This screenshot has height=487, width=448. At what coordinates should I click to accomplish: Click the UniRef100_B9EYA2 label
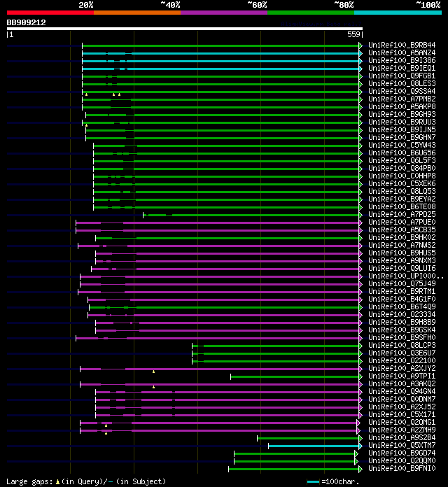pyautogui.click(x=402, y=199)
